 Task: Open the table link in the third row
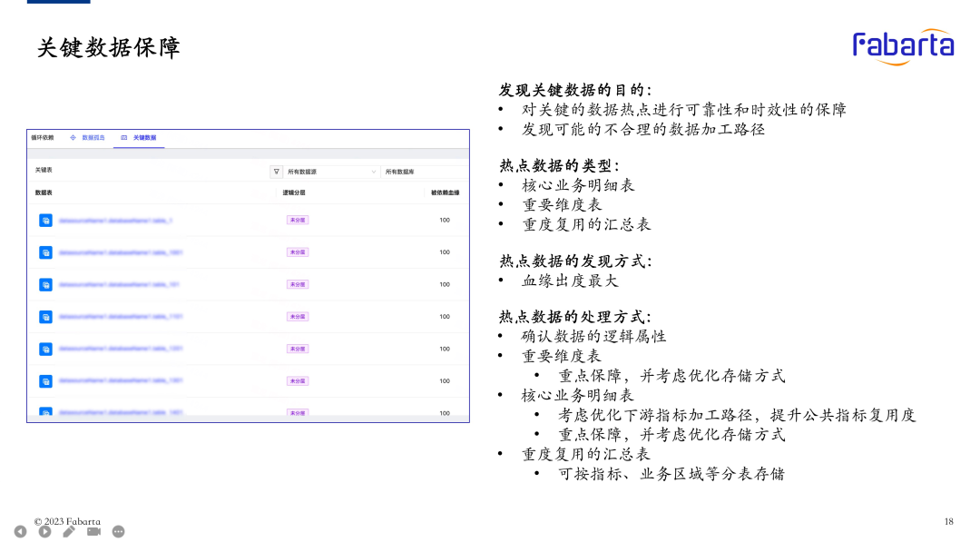click(x=119, y=284)
